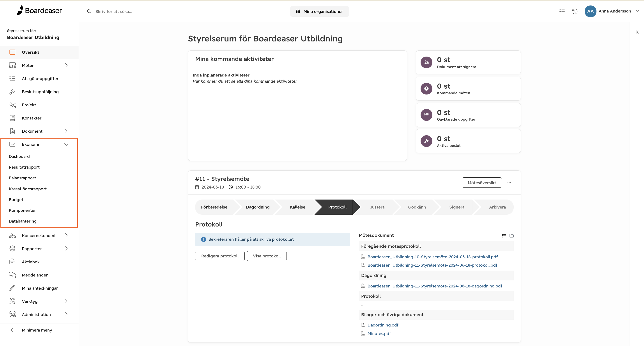Click the Mina anteckningar pencil icon

pos(12,288)
